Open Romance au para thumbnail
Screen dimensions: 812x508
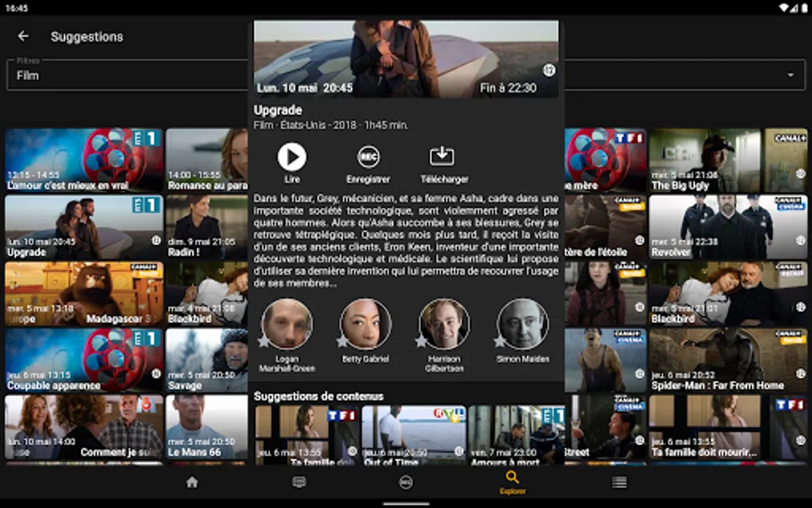(x=207, y=160)
